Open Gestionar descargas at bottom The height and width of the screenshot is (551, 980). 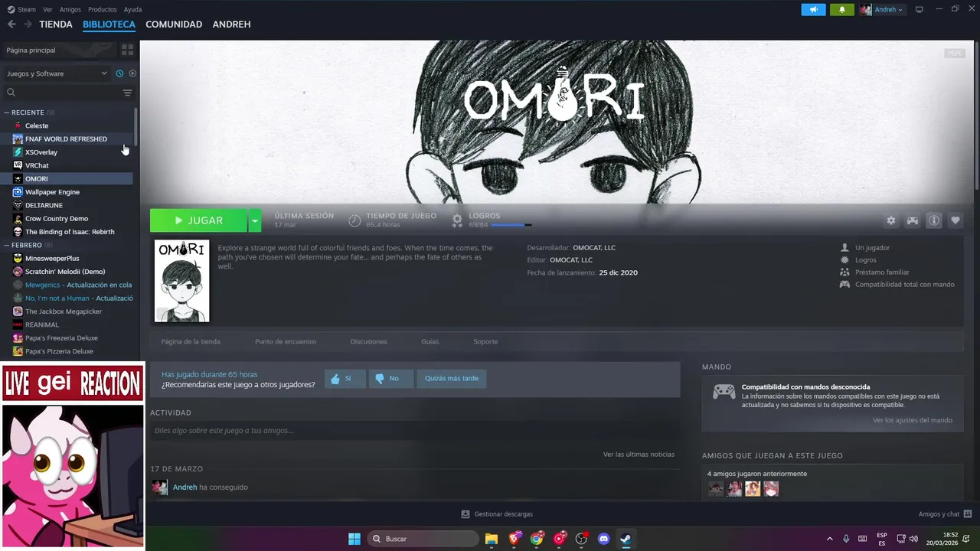tap(497, 514)
